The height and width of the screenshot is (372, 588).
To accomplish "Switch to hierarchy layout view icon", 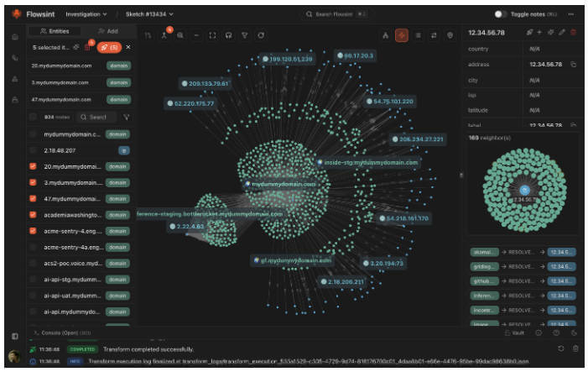I will click(x=386, y=35).
